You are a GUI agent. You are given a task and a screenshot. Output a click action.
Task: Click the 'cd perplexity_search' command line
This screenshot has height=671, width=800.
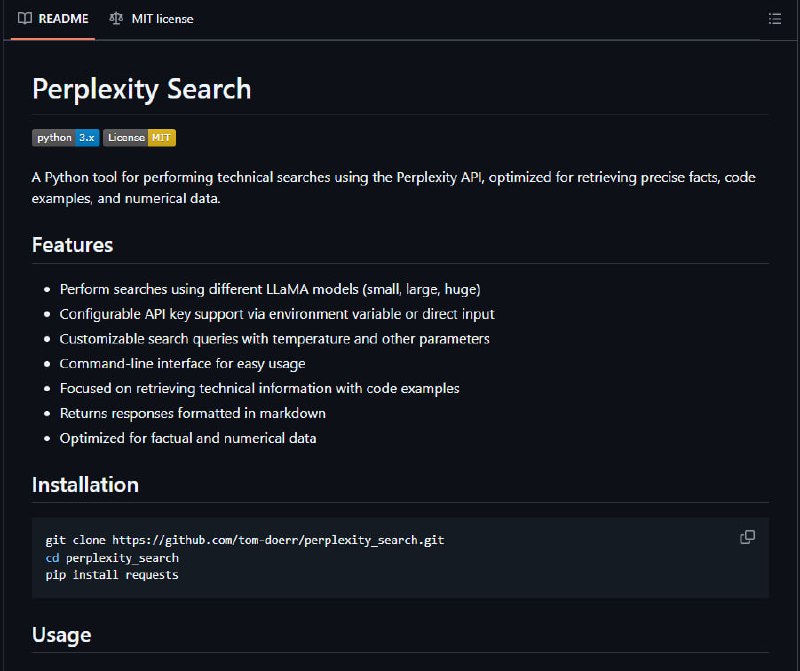[112, 558]
